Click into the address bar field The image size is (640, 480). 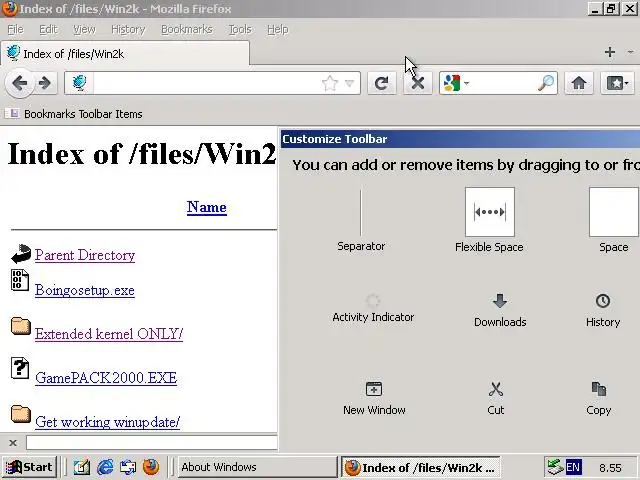212,83
